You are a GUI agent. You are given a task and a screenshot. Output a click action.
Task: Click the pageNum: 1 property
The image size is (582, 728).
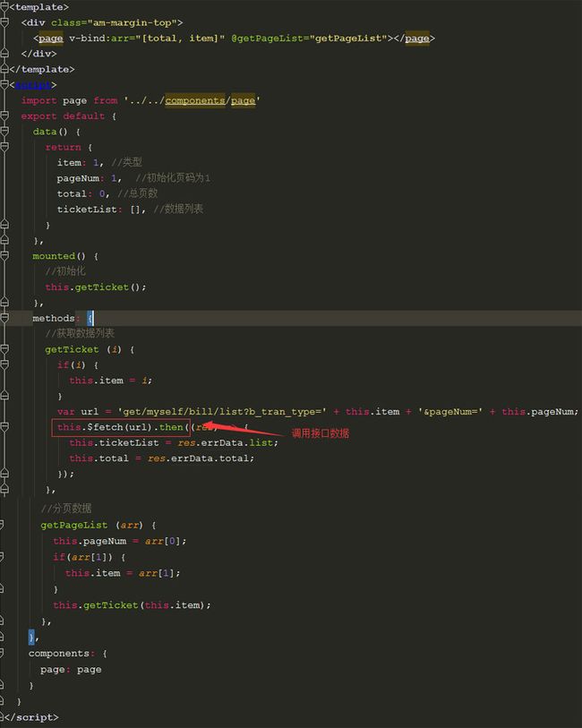[90, 178]
